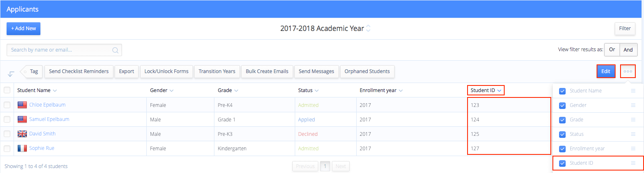Viewport: 644px width, 173px height.
Task: Sort by Student ID column arrow
Action: [499, 90]
